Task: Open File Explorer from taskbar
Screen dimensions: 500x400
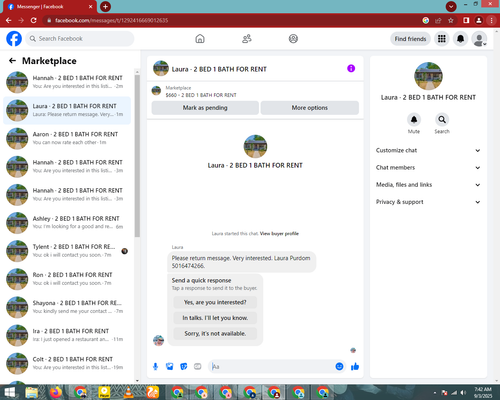Action: point(32,392)
